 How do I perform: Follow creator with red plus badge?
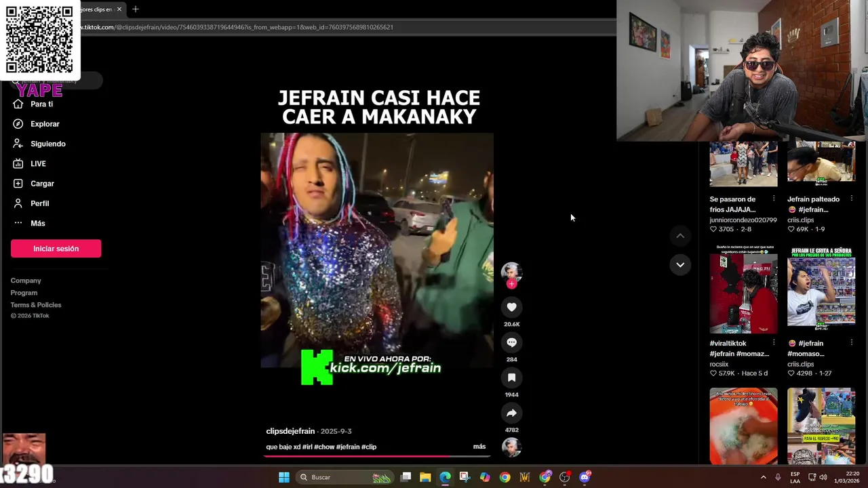pyautogui.click(x=511, y=284)
